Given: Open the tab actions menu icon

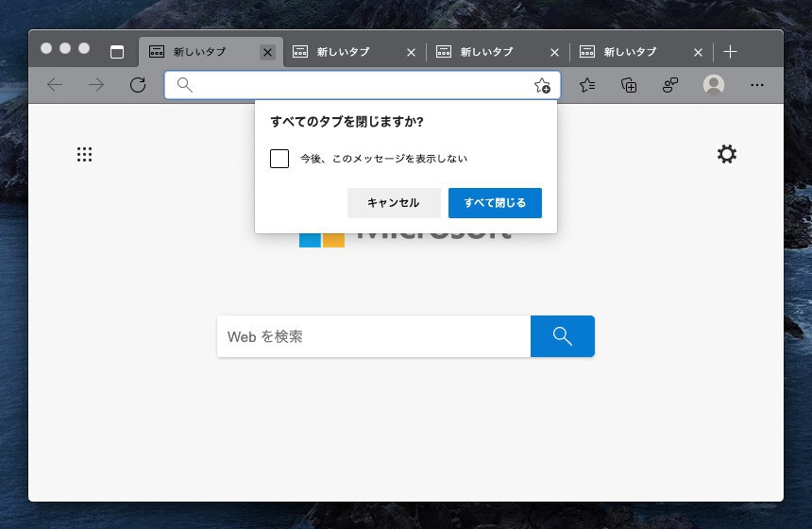Looking at the screenshot, I should (117, 52).
